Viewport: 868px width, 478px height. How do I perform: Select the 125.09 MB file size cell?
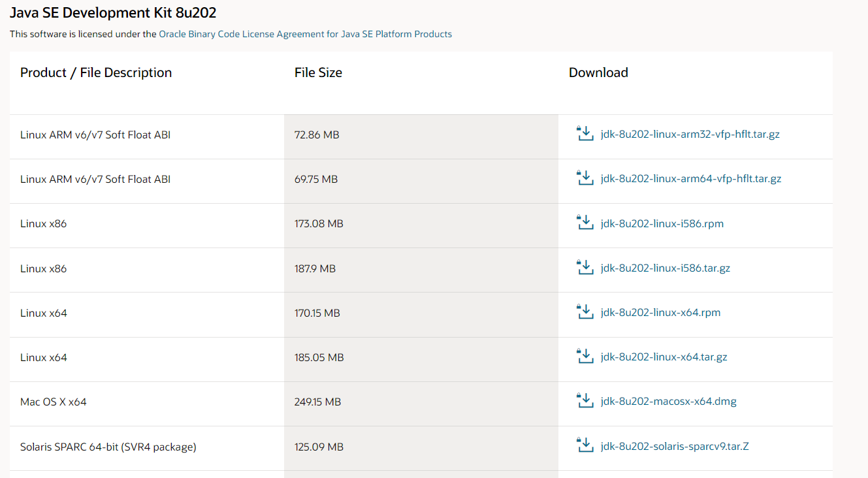coord(421,448)
